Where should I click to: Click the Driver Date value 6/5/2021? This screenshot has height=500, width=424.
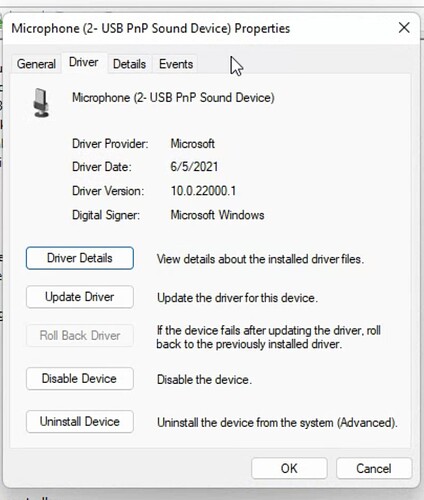[x=194, y=167]
